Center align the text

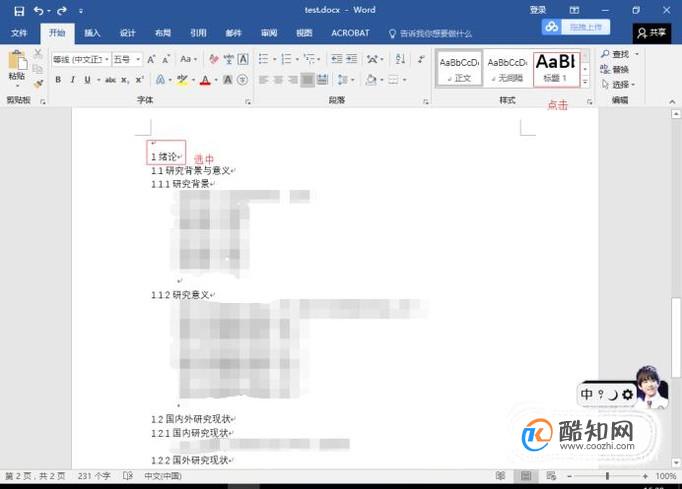[x=278, y=80]
